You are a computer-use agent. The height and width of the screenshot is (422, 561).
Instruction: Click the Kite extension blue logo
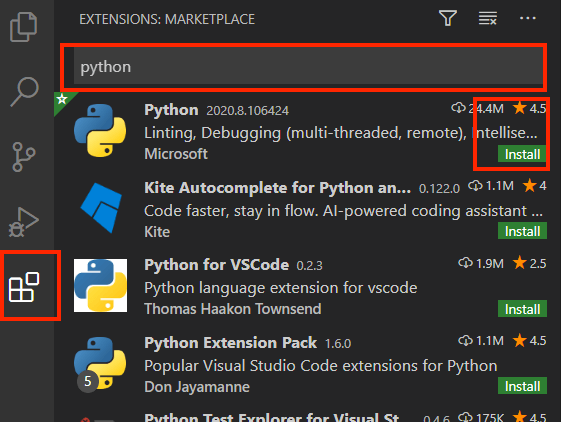[101, 208]
